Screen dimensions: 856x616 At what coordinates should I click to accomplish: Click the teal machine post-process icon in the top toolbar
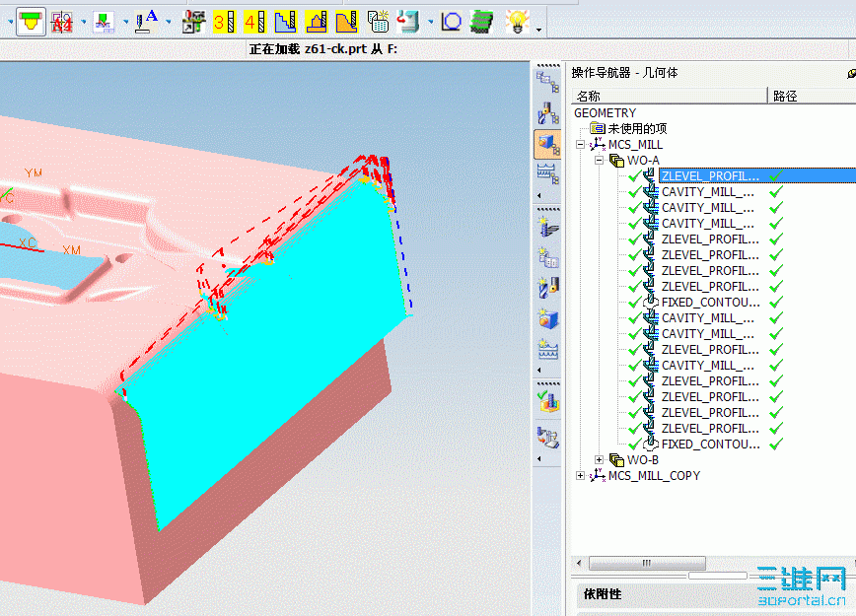[408, 23]
